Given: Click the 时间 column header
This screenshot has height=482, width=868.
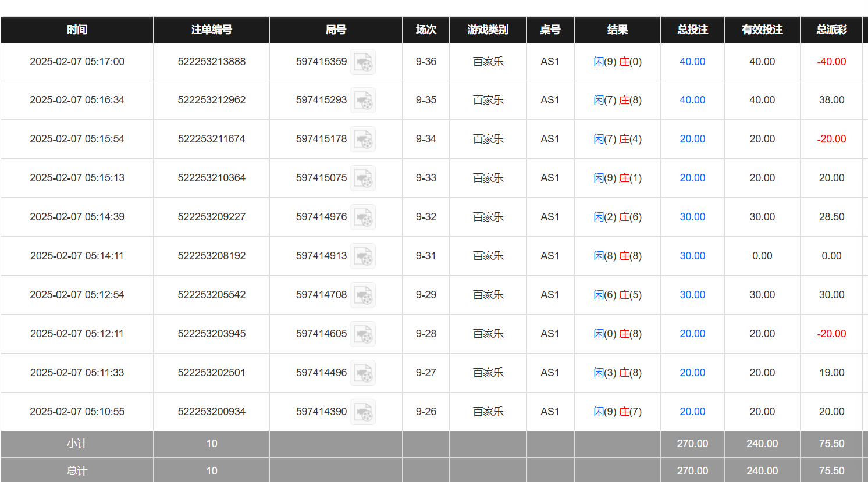Looking at the screenshot, I should tap(77, 30).
